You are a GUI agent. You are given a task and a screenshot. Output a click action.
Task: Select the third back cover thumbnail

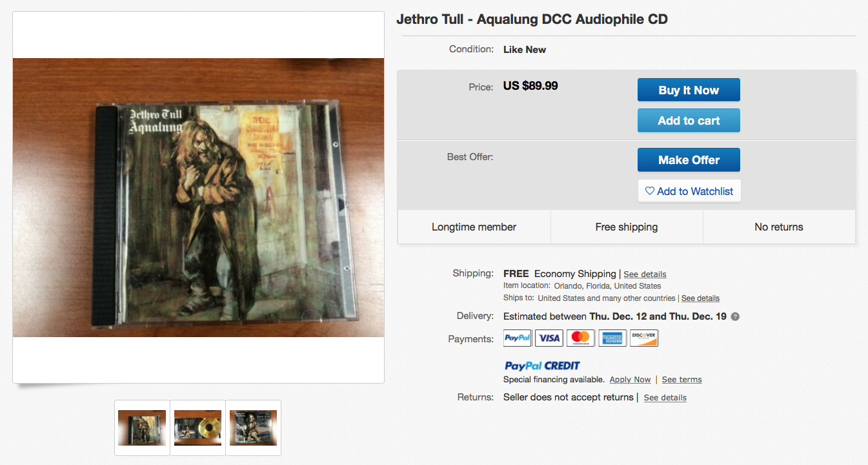click(x=253, y=428)
